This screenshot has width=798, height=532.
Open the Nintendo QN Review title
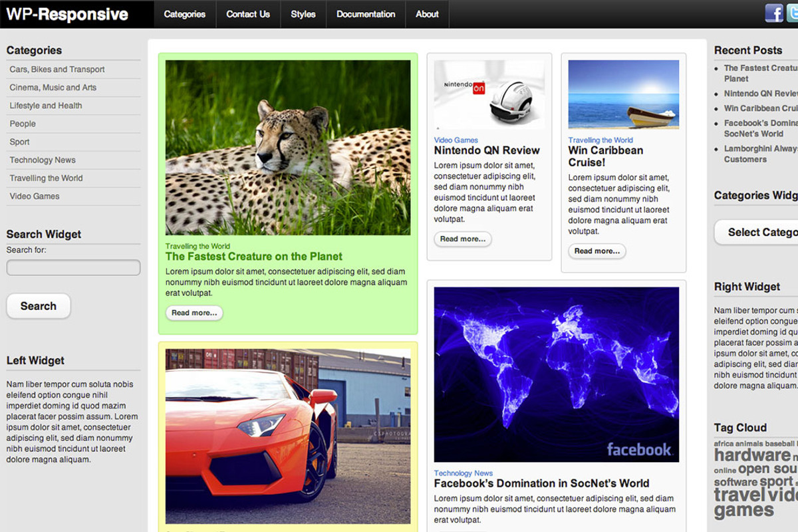click(x=487, y=150)
